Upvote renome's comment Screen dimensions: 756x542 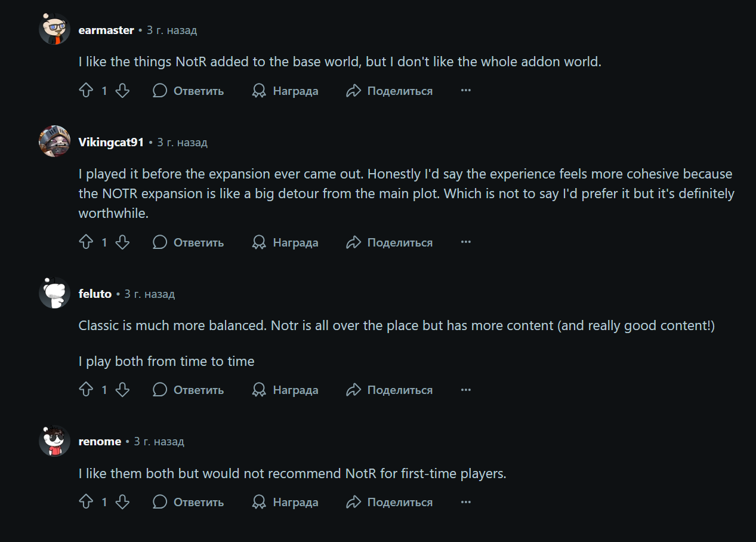point(86,502)
